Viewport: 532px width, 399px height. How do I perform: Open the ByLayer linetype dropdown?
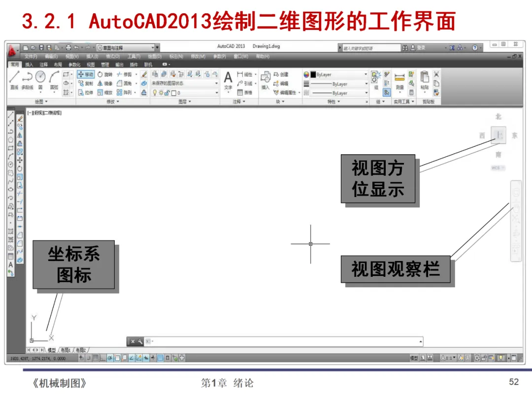339,93
